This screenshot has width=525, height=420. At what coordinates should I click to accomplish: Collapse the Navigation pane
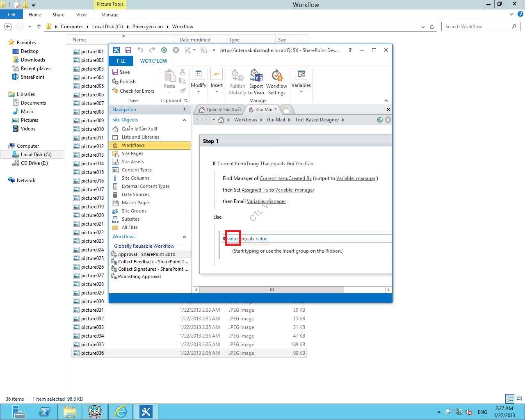[x=184, y=110]
